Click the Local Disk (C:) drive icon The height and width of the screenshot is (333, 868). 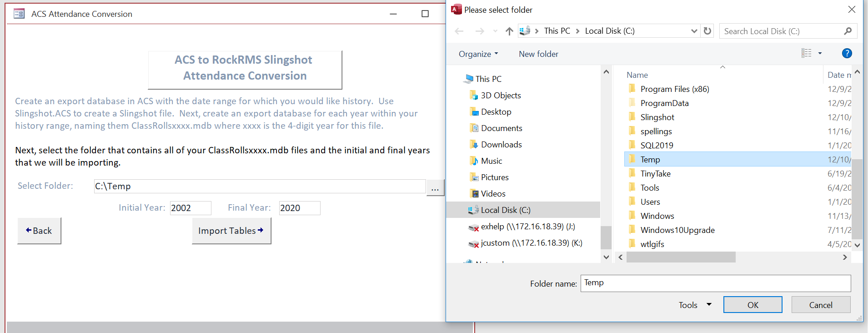(473, 210)
